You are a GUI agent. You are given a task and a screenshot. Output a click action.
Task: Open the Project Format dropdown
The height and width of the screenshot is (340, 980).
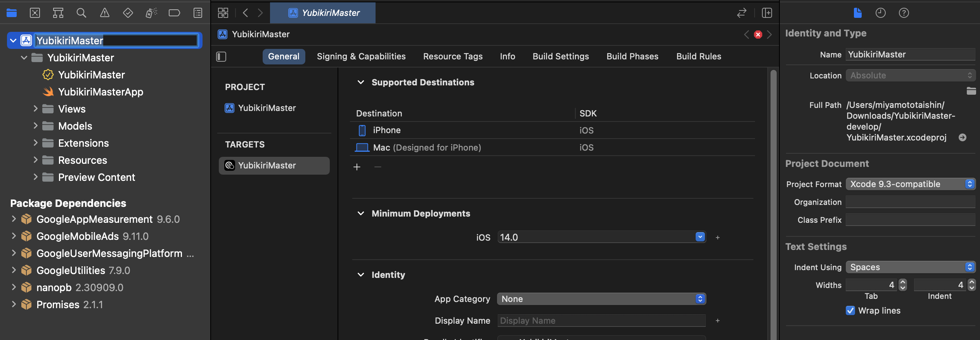[x=911, y=184]
